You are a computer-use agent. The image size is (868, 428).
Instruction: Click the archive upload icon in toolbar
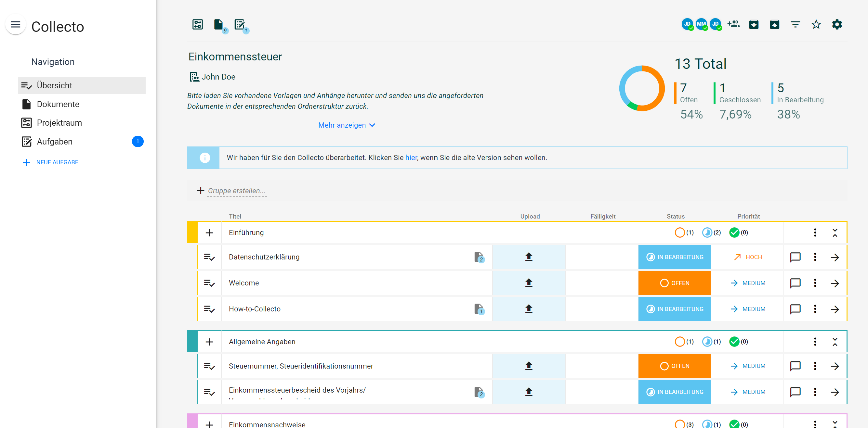point(775,24)
